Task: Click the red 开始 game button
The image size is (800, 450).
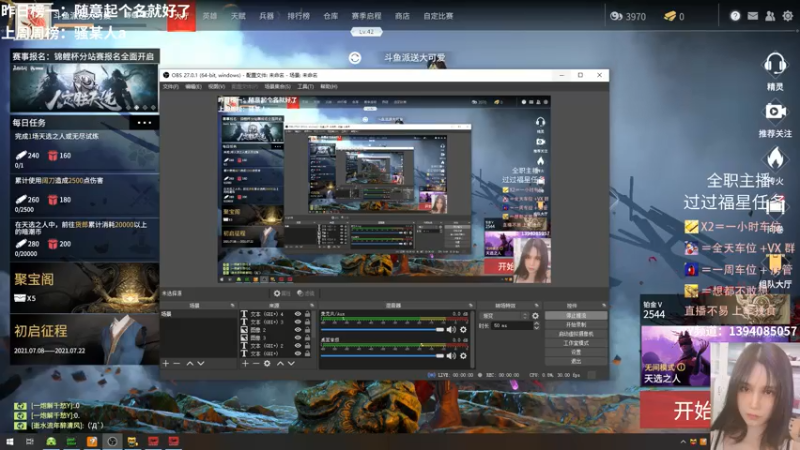Action: pyautogui.click(x=676, y=410)
